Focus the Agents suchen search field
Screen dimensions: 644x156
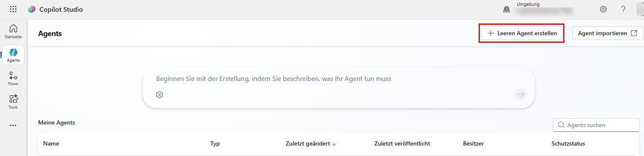coord(596,125)
